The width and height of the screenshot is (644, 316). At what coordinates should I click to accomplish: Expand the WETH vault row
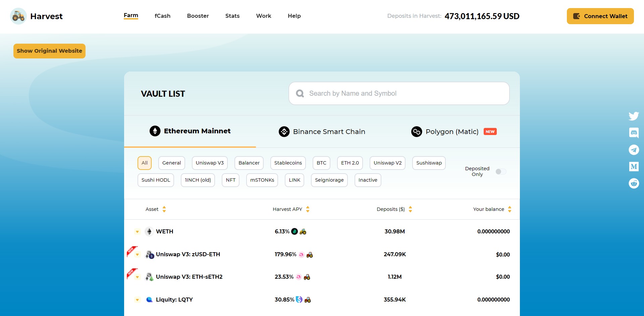tap(137, 232)
